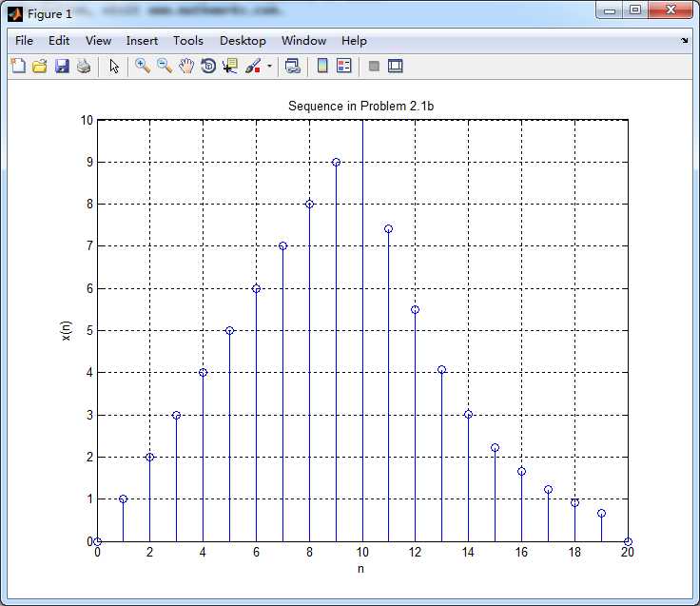
Task: Activate the Data Cursor tool
Action: [x=230, y=66]
